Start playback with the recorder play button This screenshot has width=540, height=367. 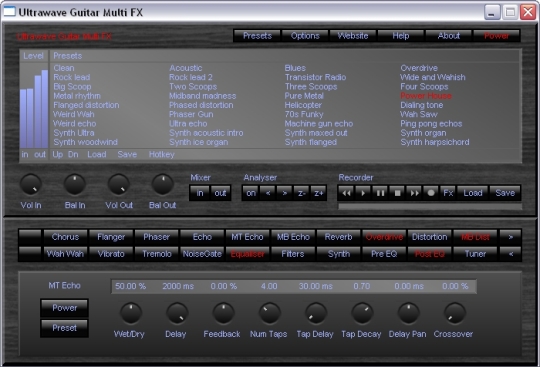click(363, 193)
